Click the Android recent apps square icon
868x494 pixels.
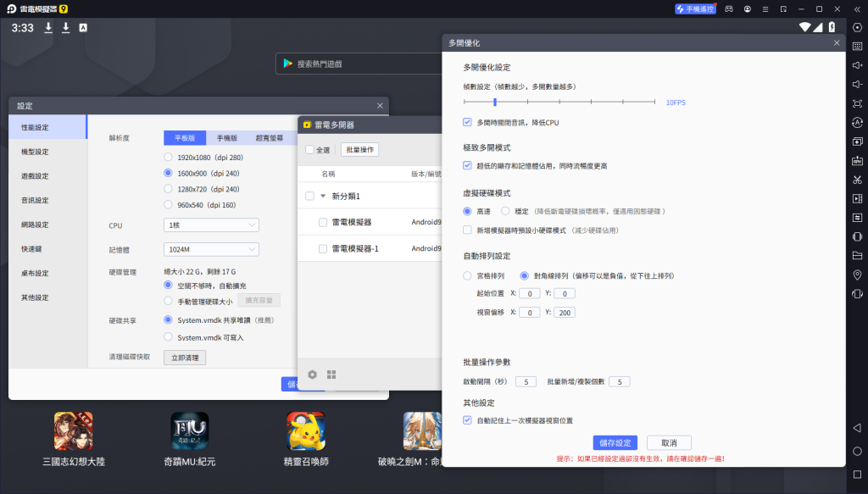click(x=857, y=474)
